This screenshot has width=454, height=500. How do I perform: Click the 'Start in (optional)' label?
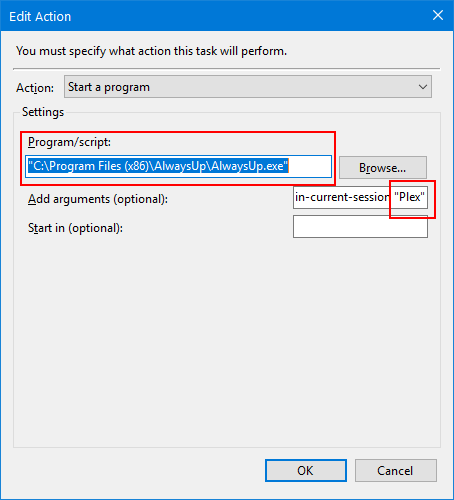pos(75,228)
